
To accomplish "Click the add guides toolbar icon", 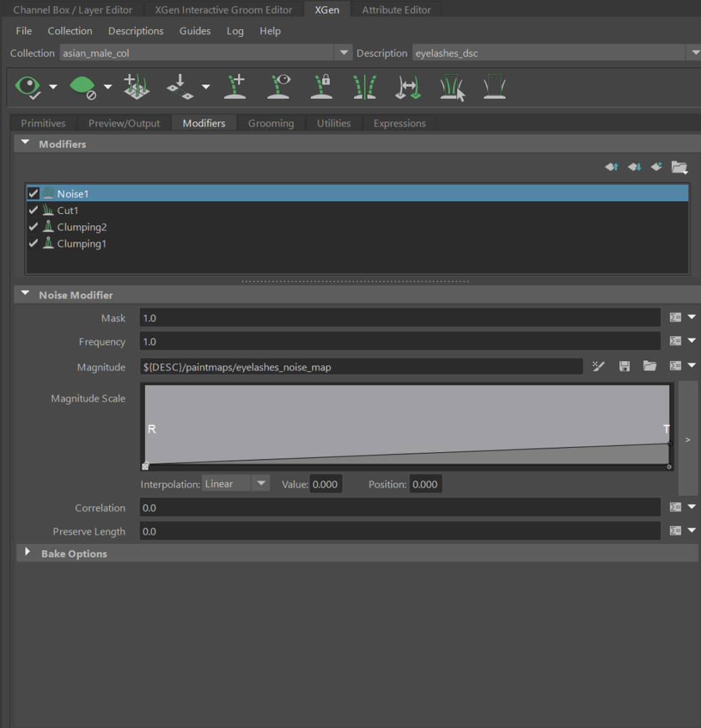I will tap(235, 87).
